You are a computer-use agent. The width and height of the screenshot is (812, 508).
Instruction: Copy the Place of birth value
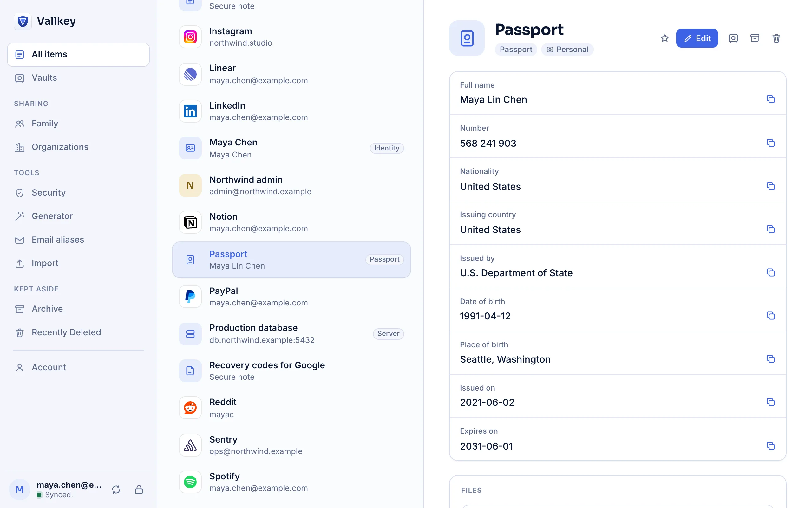[x=770, y=359]
